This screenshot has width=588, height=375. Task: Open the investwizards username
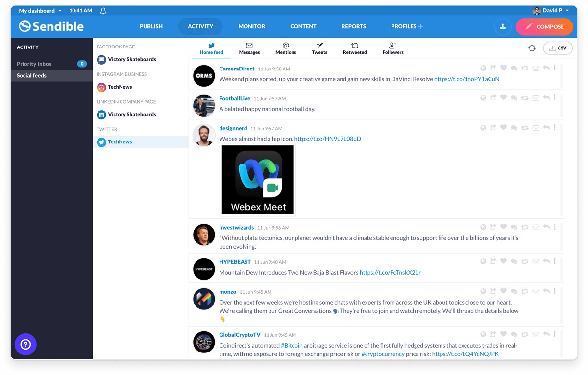tap(237, 227)
